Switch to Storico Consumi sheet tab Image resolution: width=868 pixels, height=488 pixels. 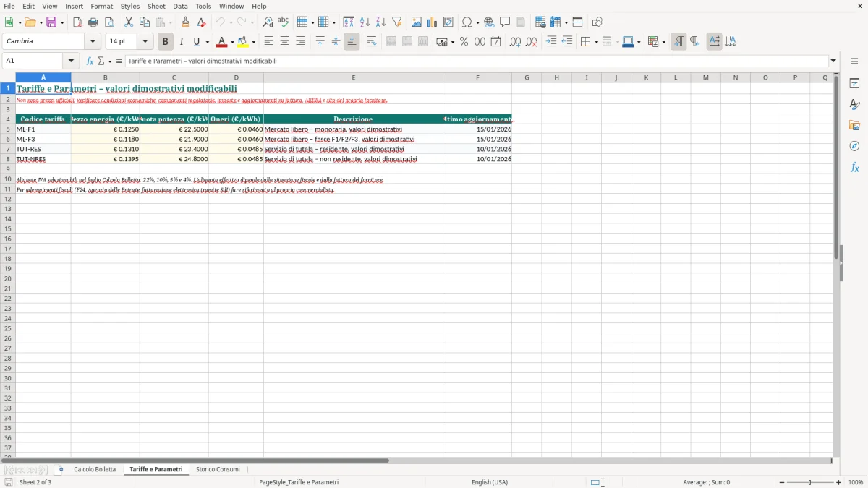click(x=218, y=469)
